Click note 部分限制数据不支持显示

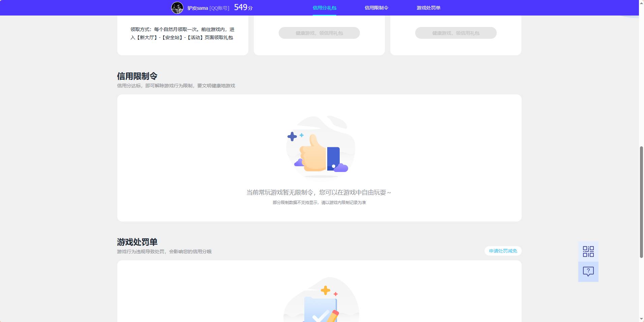coord(295,203)
